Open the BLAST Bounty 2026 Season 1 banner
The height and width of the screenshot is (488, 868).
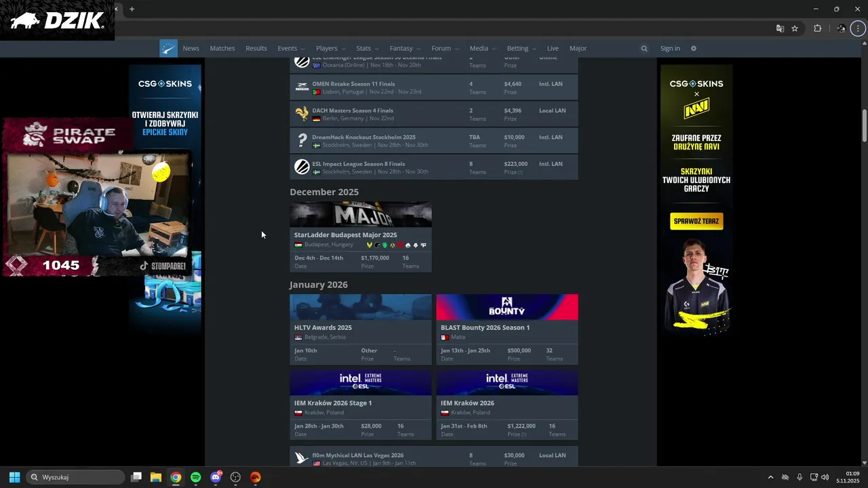[507, 307]
